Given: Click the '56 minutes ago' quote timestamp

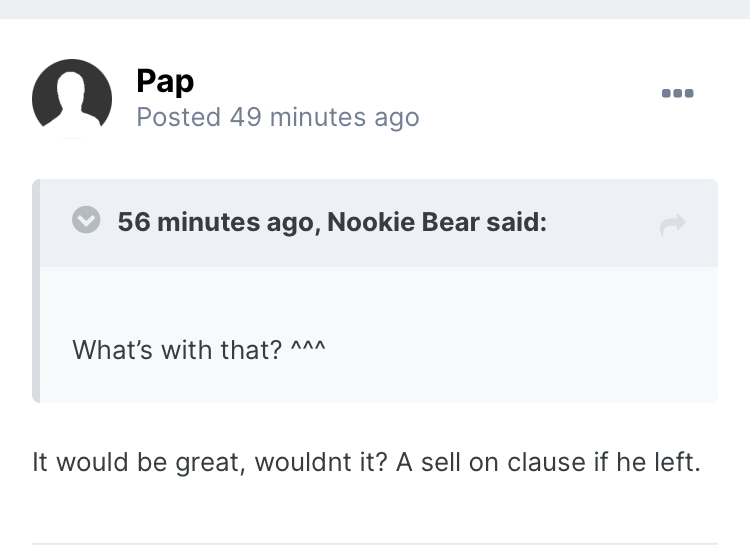Looking at the screenshot, I should point(215,222).
